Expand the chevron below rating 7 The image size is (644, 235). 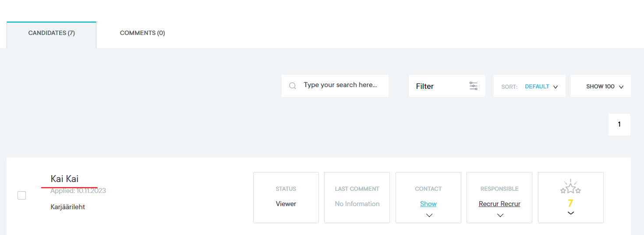570,213
